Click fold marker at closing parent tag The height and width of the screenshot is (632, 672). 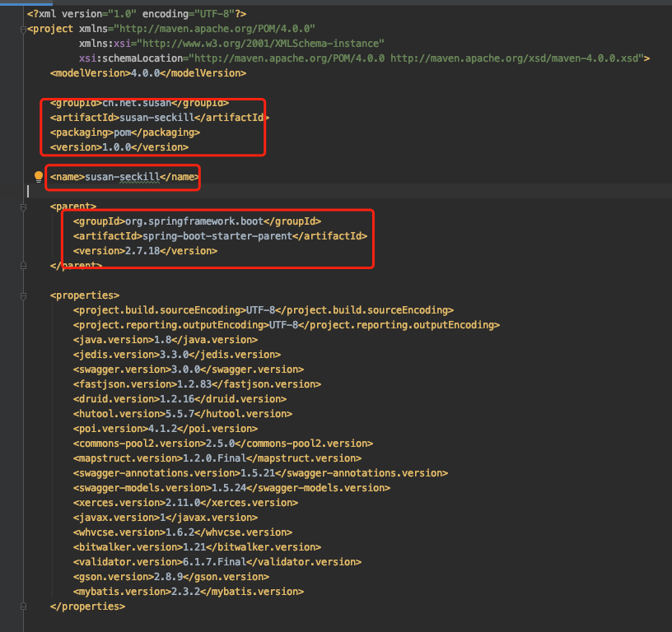[x=24, y=266]
